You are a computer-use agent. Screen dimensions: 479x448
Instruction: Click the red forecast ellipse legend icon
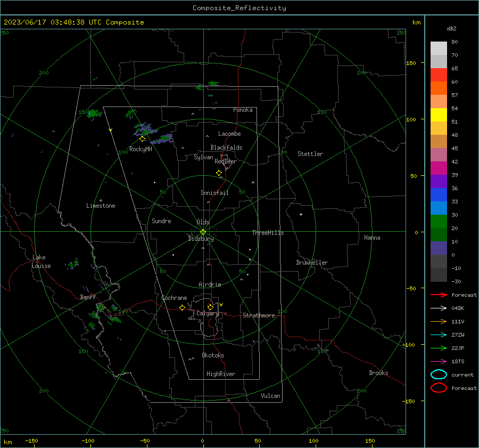(x=439, y=388)
